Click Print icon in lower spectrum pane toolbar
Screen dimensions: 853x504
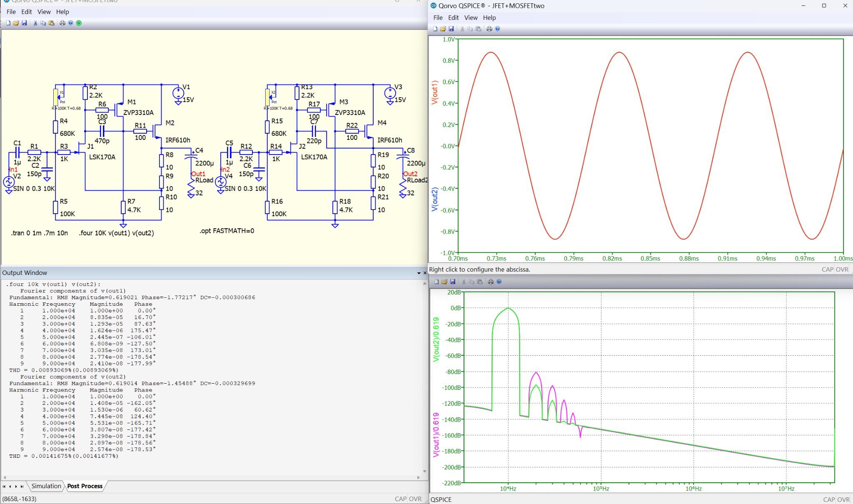pos(491,282)
